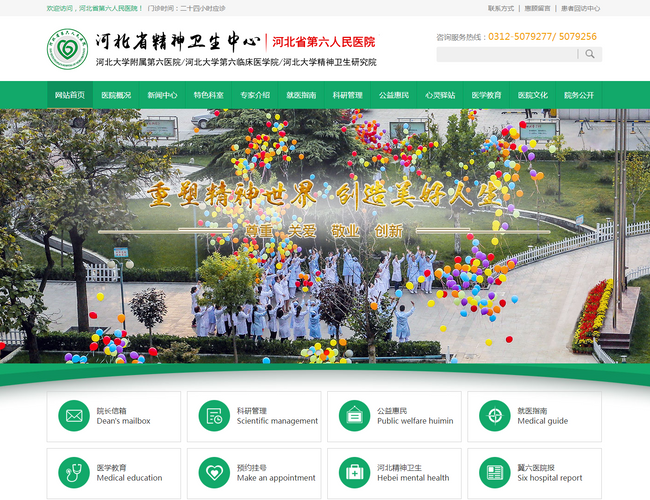Click inside the search text field
The height and width of the screenshot is (500, 650).
[506, 54]
